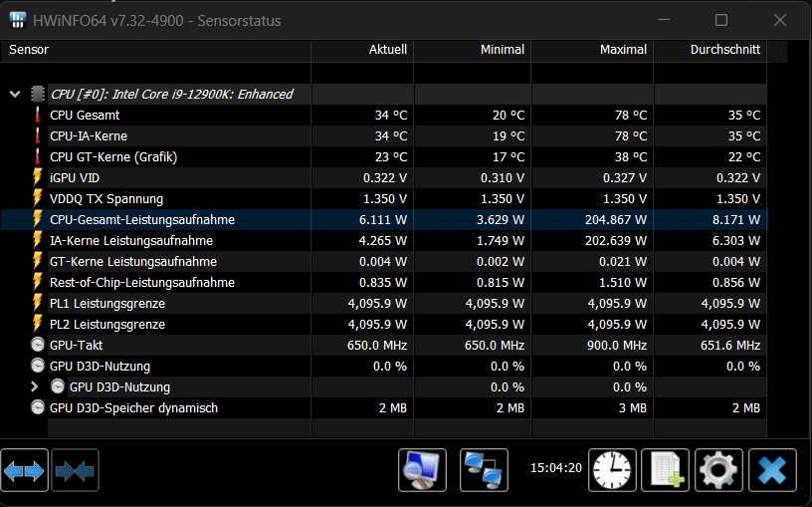Click the 8.171 W average value

click(x=736, y=220)
